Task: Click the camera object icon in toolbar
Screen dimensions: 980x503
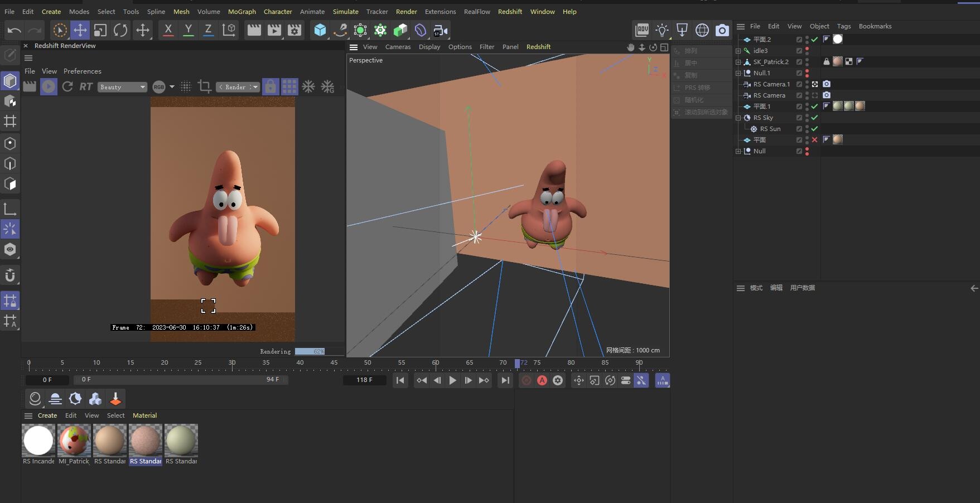Action: click(x=441, y=30)
